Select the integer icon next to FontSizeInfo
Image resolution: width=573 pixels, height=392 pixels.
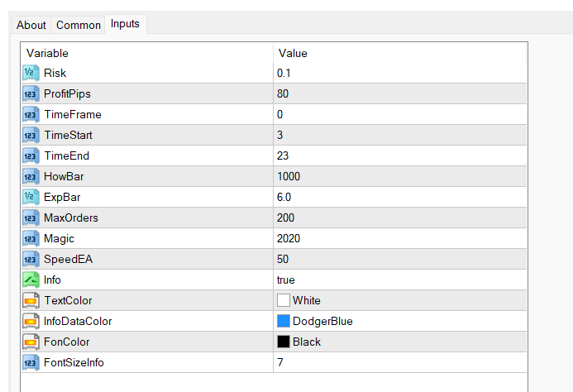click(x=31, y=362)
